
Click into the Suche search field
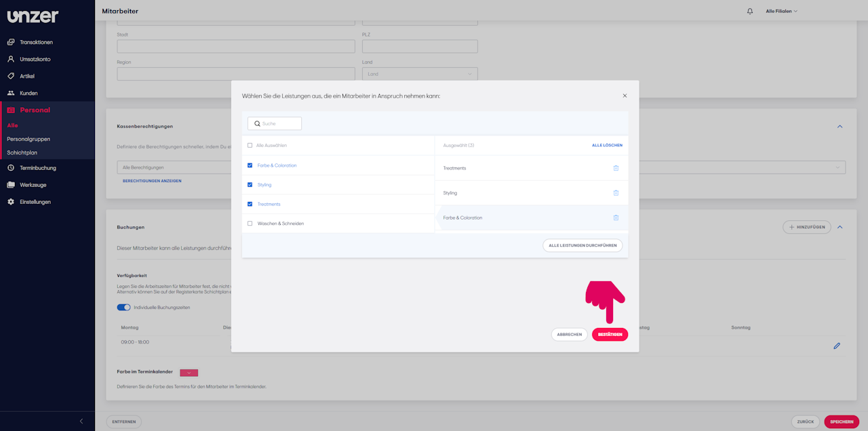pos(275,123)
